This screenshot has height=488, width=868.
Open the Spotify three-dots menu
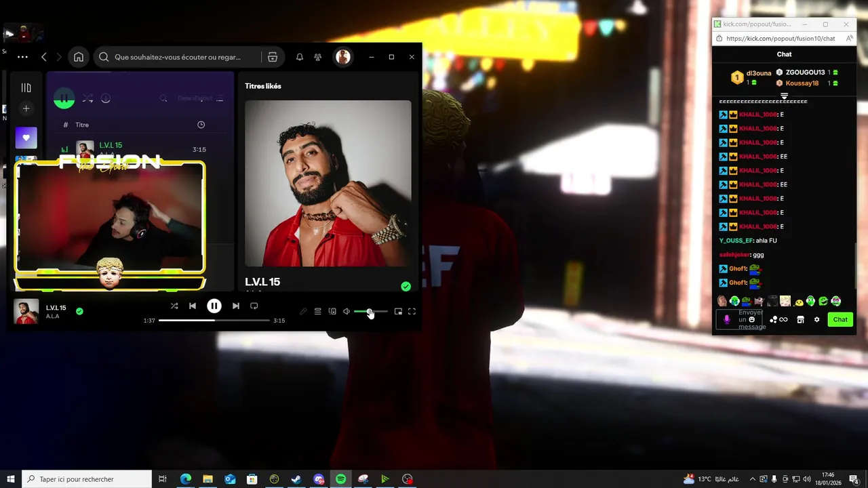tap(22, 57)
